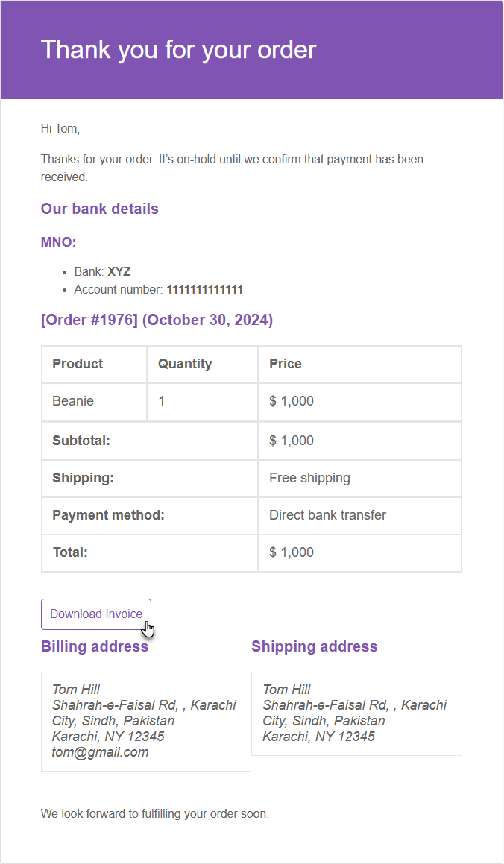
Task: Click the Shipping address heading
Action: pos(315,646)
